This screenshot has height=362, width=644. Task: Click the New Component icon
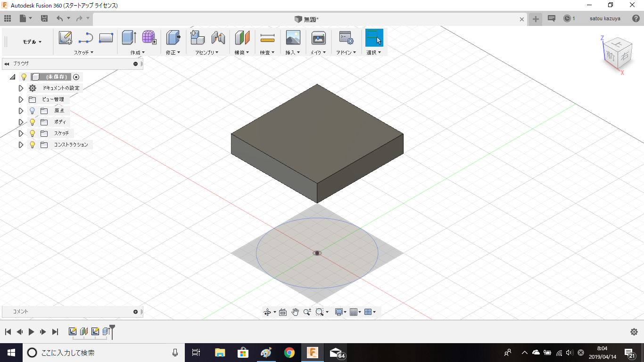(197, 37)
